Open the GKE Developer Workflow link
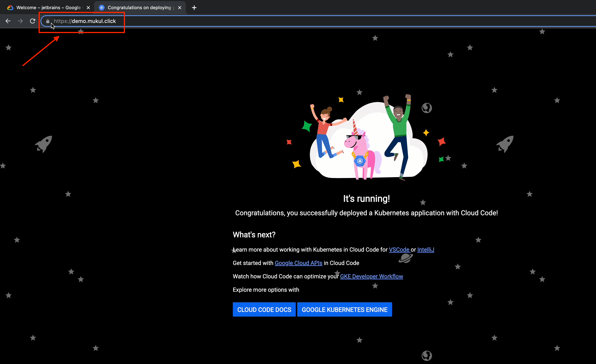This screenshot has width=596, height=364. click(x=371, y=276)
